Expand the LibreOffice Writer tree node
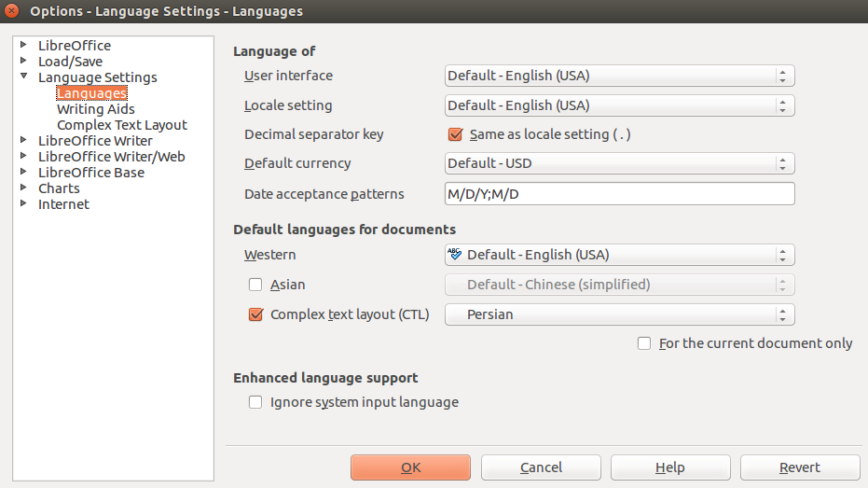This screenshot has width=868, height=488. coord(23,140)
